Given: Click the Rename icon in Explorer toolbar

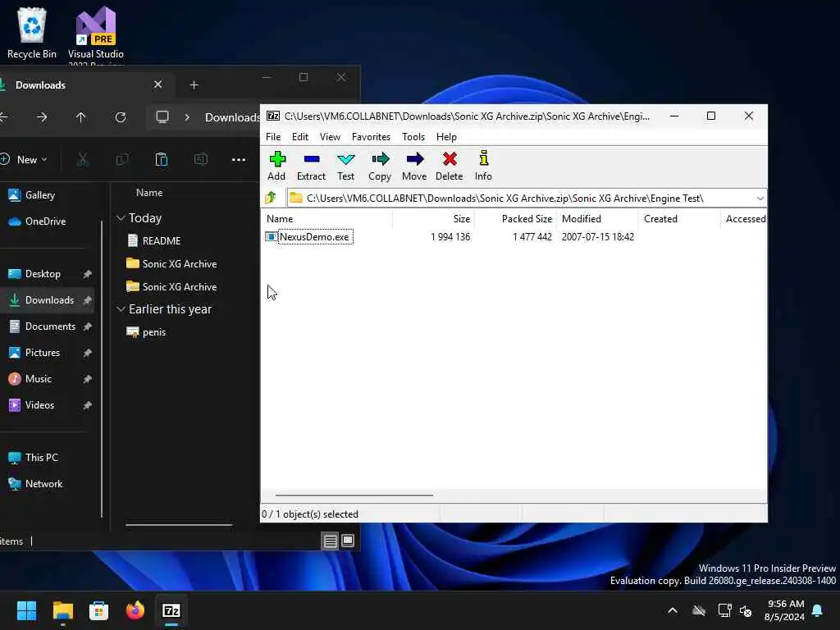Looking at the screenshot, I should coord(201,160).
